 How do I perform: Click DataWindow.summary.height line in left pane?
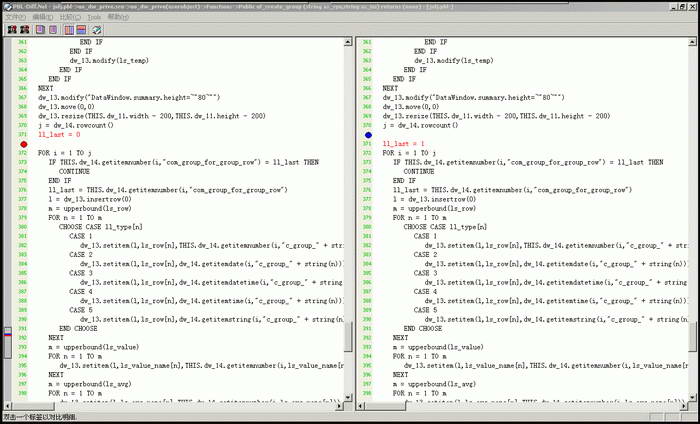point(129,97)
